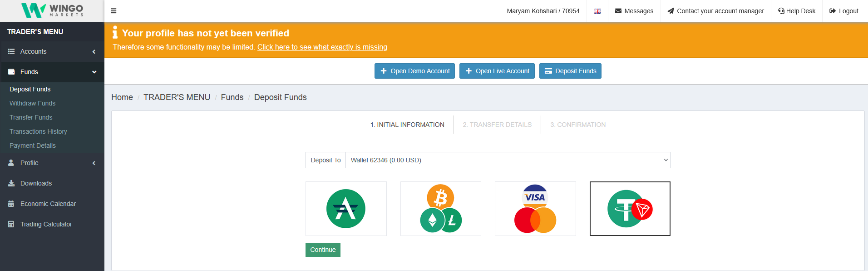Click the Funds menu label
The height and width of the screenshot is (271, 868).
point(29,72)
